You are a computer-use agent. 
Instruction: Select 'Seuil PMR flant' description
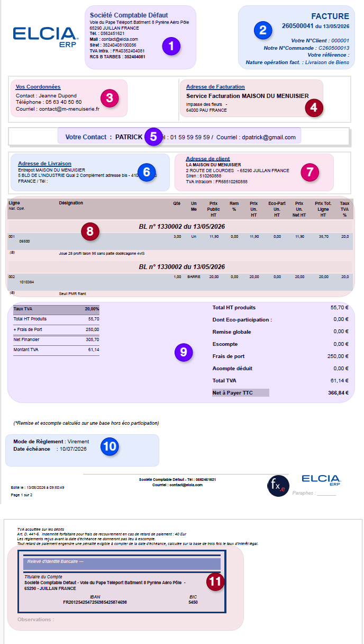pyautogui.click(x=72, y=292)
